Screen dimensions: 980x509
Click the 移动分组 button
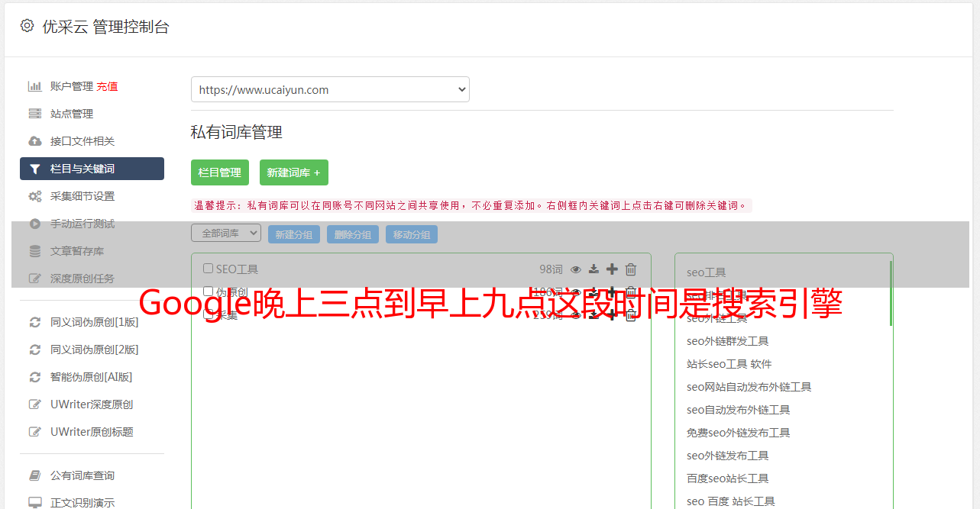(412, 234)
